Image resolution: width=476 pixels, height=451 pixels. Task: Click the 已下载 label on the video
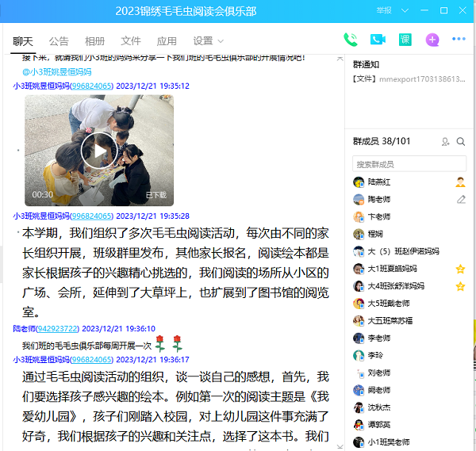click(x=156, y=195)
